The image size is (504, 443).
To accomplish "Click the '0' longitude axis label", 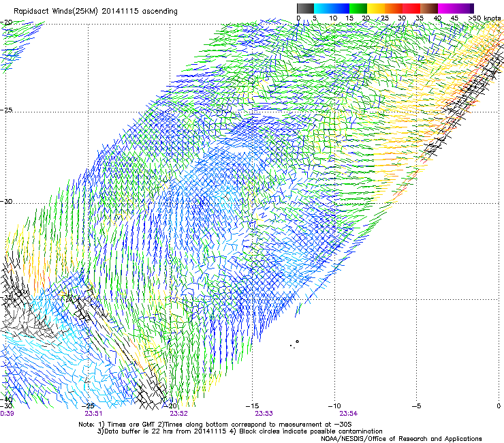I will click(x=499, y=406).
